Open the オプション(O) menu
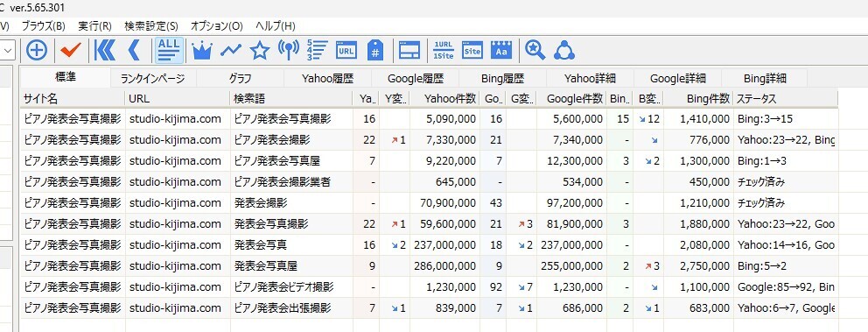Screen dimensions: 868x332 pos(216,26)
